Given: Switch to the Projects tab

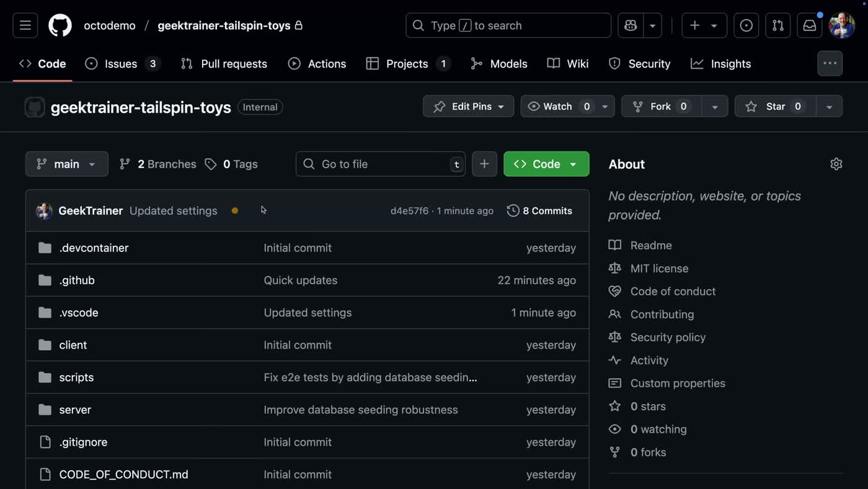Looking at the screenshot, I should [x=408, y=63].
